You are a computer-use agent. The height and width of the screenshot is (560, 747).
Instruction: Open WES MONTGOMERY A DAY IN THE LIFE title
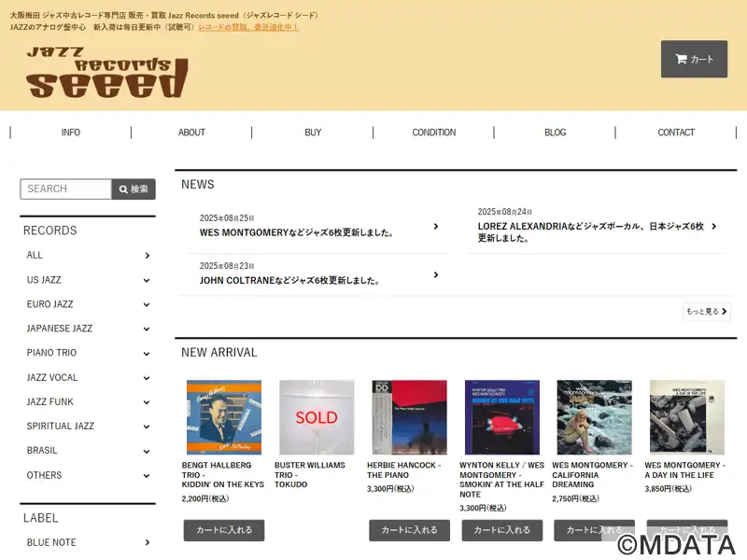[x=685, y=470]
